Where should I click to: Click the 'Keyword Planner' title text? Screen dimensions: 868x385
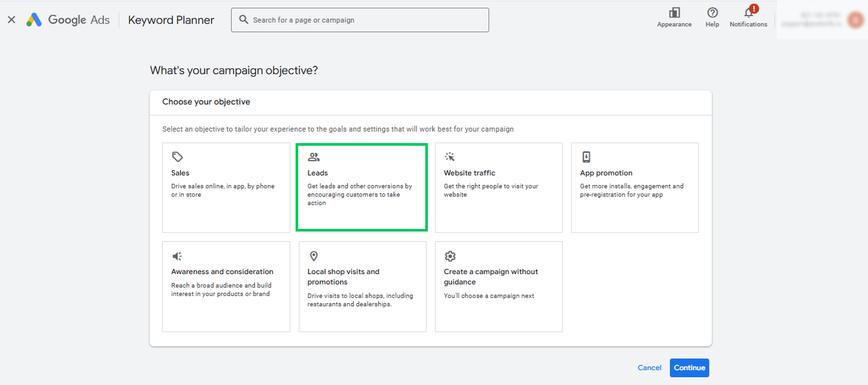[171, 20]
